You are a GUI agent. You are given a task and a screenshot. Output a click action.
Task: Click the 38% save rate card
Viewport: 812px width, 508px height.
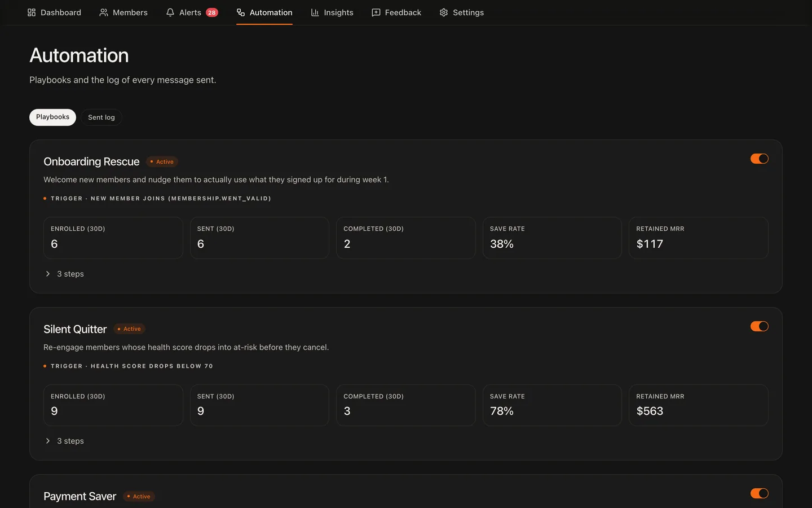click(x=552, y=238)
